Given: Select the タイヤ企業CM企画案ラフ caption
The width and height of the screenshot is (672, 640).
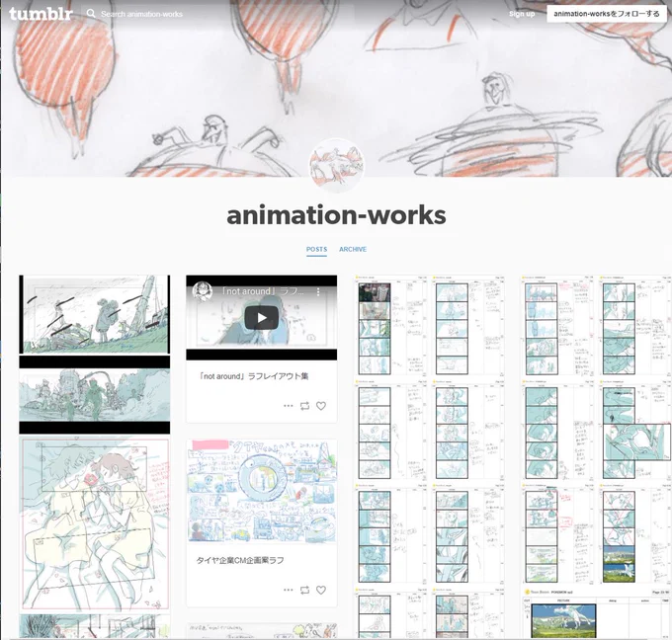Looking at the screenshot, I should (x=240, y=560).
